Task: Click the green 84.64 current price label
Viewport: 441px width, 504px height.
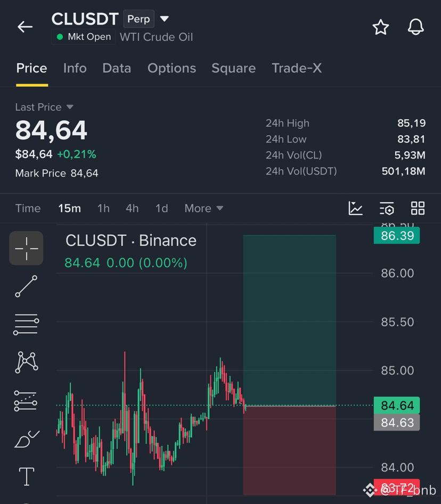Action: (x=397, y=406)
